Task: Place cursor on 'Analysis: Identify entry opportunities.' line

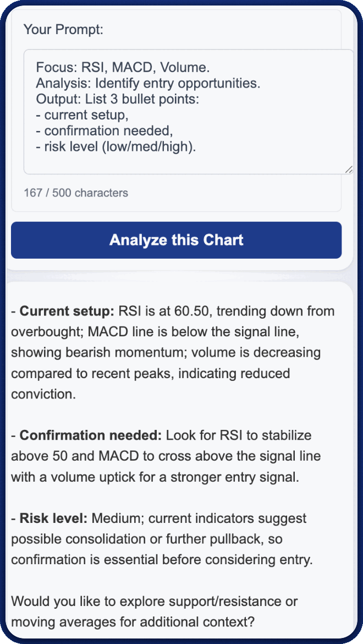Action: tap(148, 84)
